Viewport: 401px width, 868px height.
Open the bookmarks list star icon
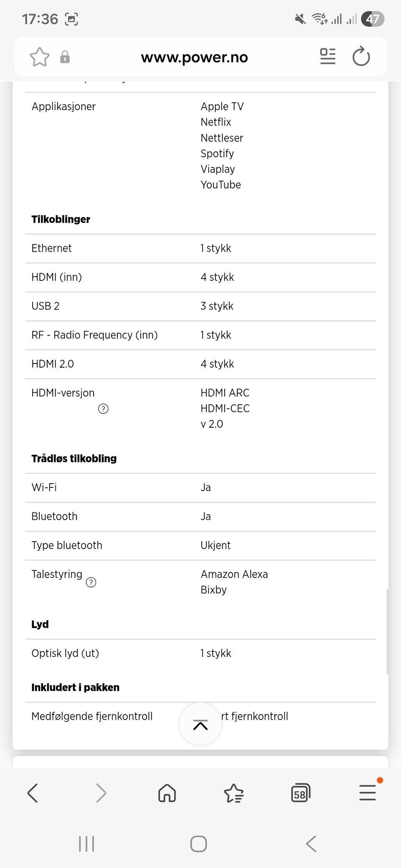233,793
